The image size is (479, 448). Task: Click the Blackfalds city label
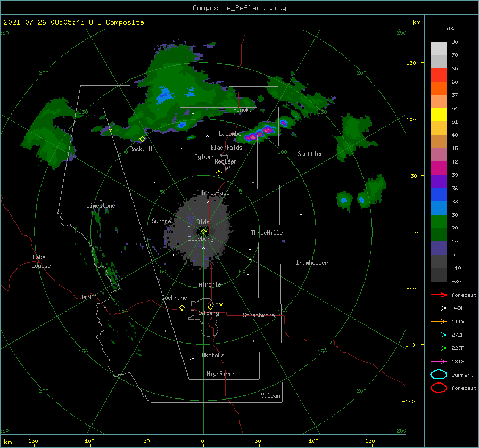click(226, 148)
